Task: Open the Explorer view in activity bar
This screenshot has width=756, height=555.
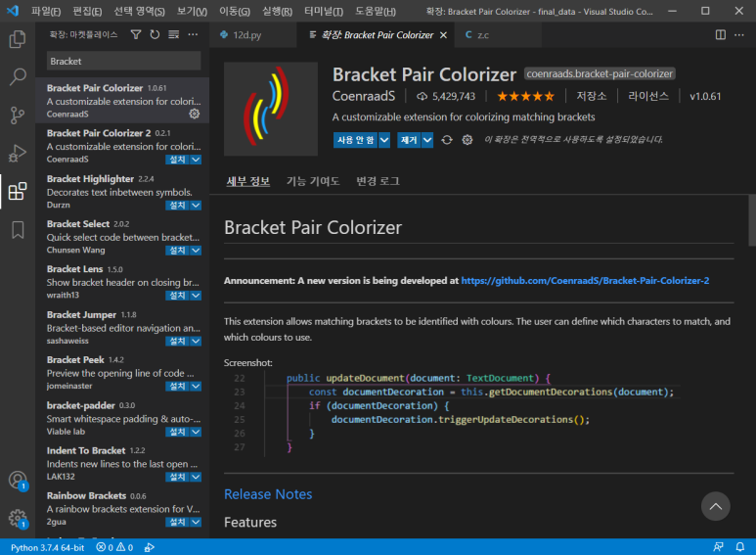Action: coord(18,39)
